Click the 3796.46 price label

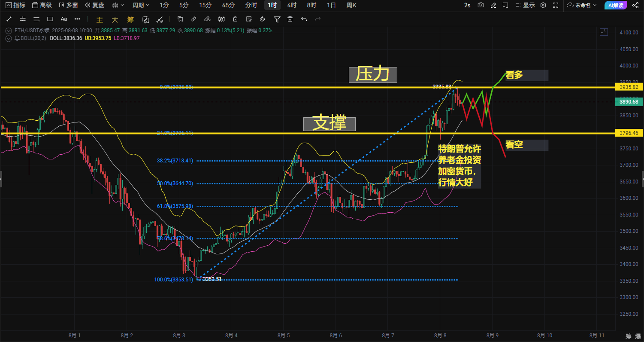click(629, 134)
